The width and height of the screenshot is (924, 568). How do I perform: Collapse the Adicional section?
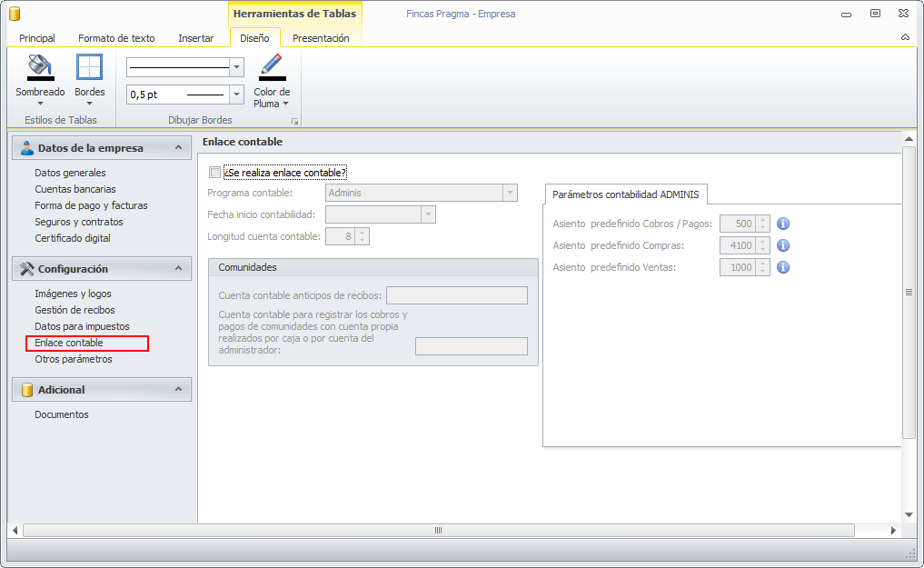tap(178, 390)
